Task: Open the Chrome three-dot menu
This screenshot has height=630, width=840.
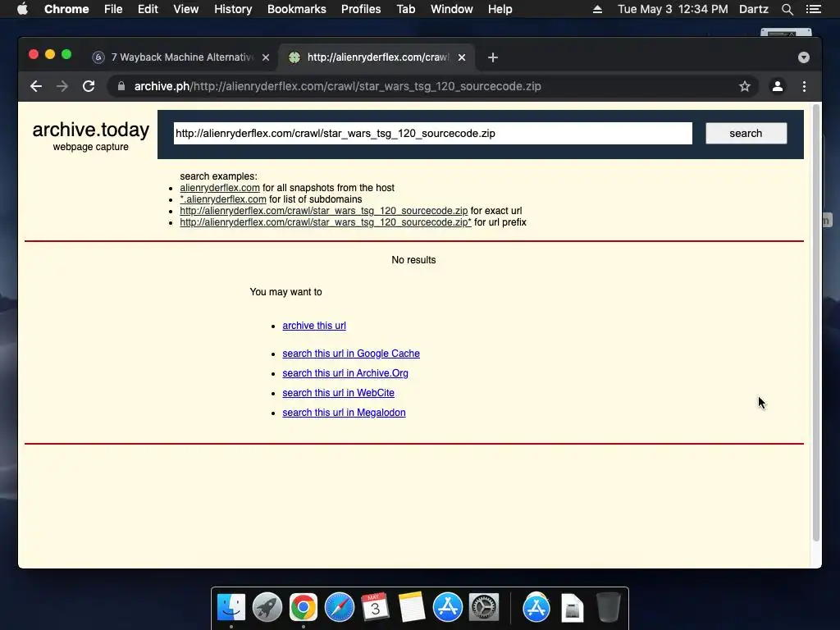Action: pos(804,86)
